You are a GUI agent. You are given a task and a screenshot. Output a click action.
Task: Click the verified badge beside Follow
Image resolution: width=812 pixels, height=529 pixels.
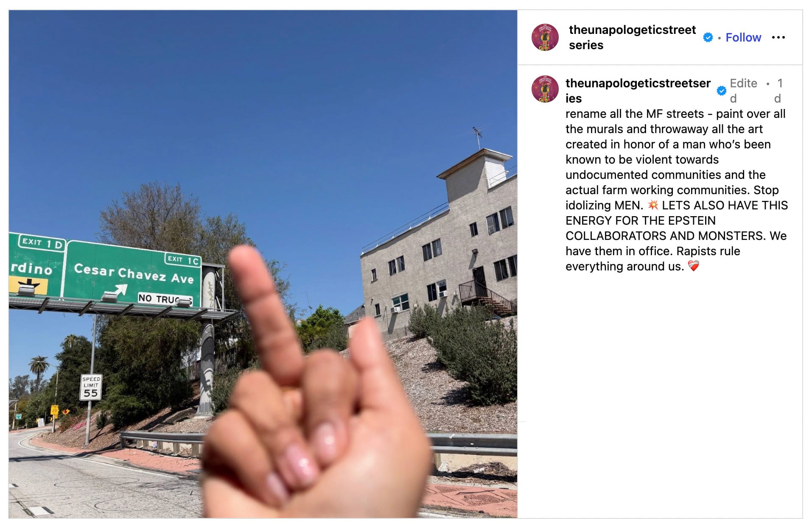708,37
